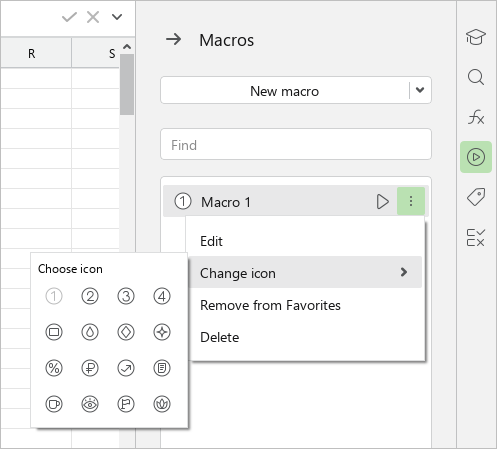Click the vertical scrollbar up arrow
The width and height of the screenshot is (497, 449).
tap(127, 46)
